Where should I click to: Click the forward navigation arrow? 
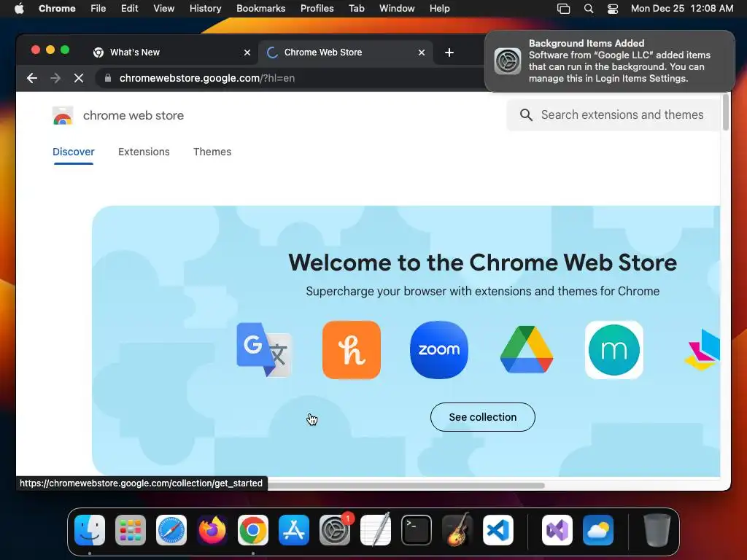pos(55,78)
